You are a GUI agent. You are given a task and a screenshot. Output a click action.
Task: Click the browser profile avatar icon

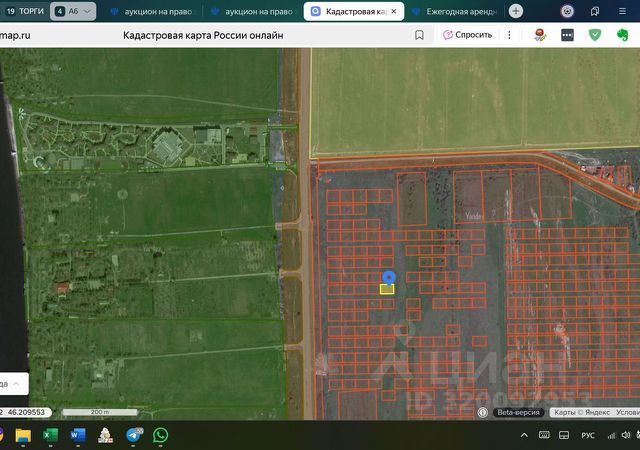click(x=567, y=11)
